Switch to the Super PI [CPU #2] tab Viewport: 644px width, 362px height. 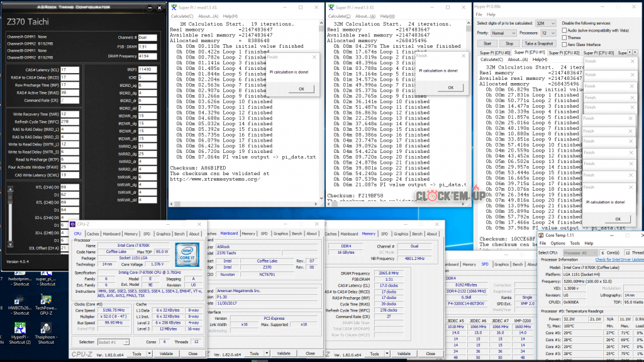tap(563, 53)
